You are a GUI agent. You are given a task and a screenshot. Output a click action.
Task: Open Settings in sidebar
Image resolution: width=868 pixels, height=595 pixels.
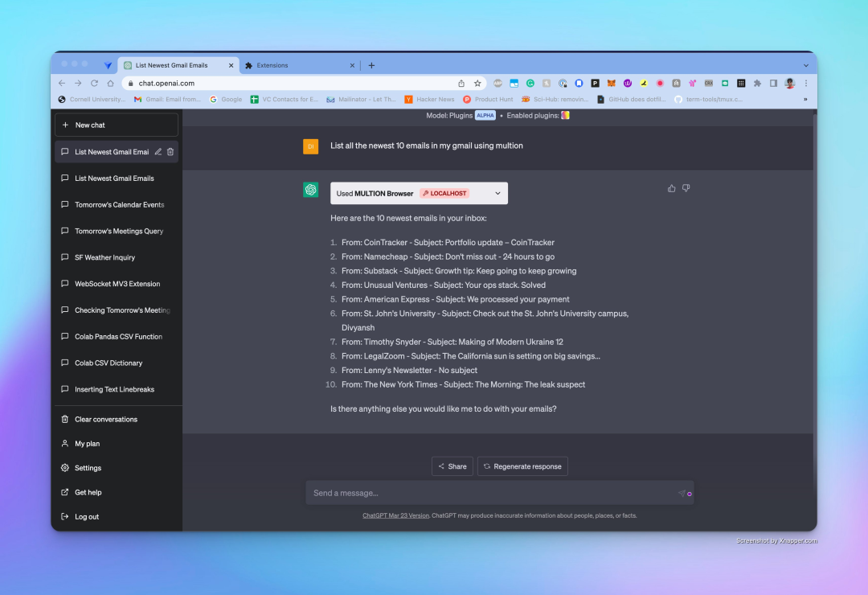click(117, 468)
